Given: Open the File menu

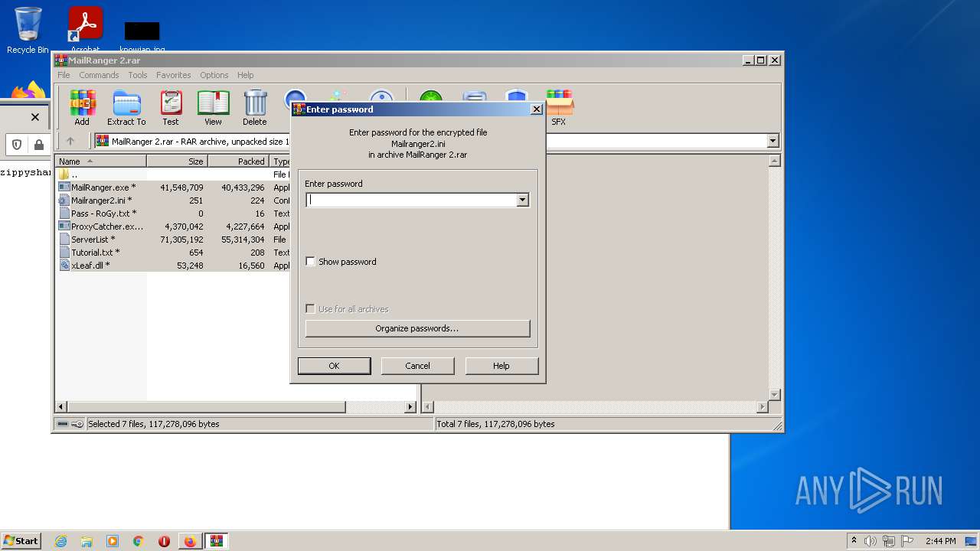Looking at the screenshot, I should [64, 75].
